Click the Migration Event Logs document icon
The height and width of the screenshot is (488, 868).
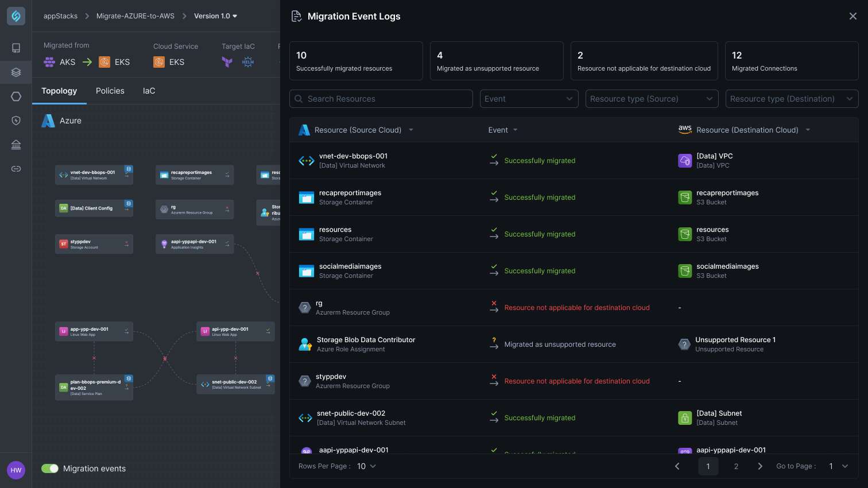coord(296,16)
